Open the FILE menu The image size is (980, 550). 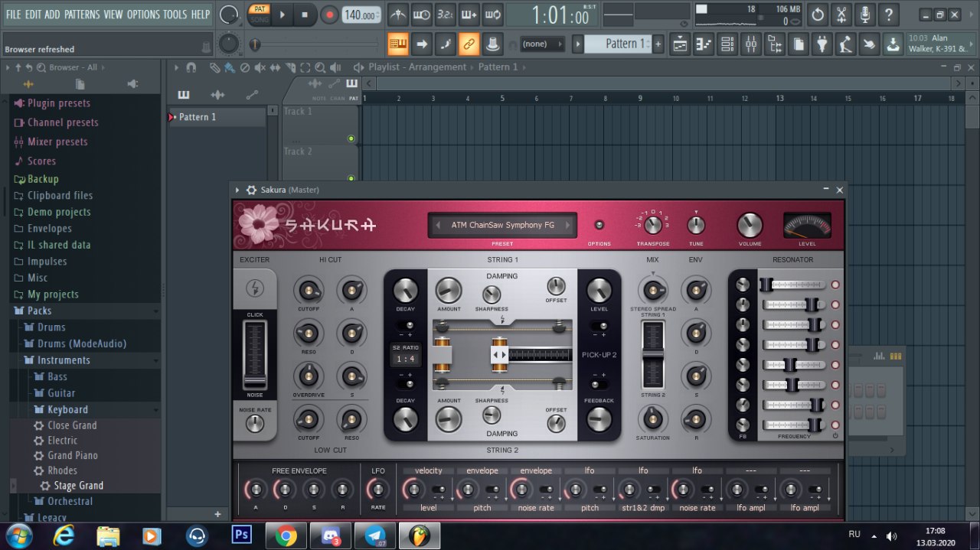(14, 15)
